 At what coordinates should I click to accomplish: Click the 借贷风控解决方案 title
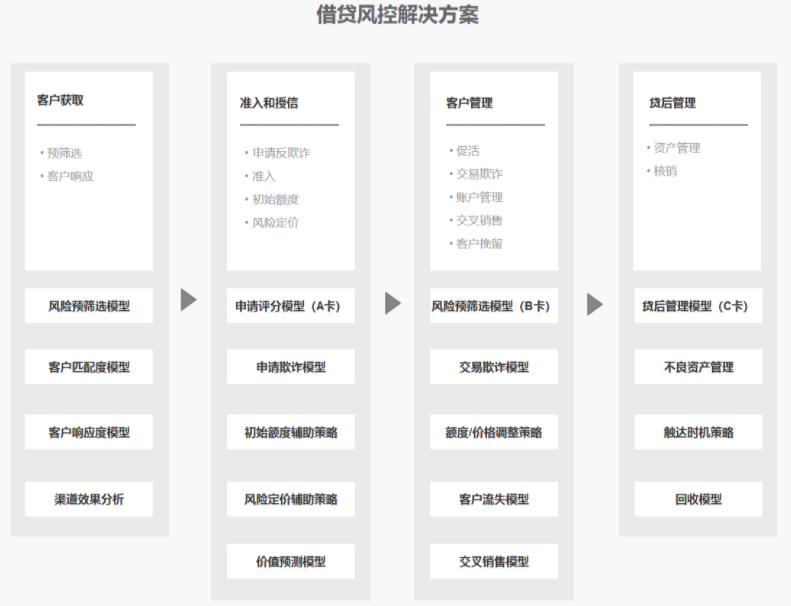point(398,14)
